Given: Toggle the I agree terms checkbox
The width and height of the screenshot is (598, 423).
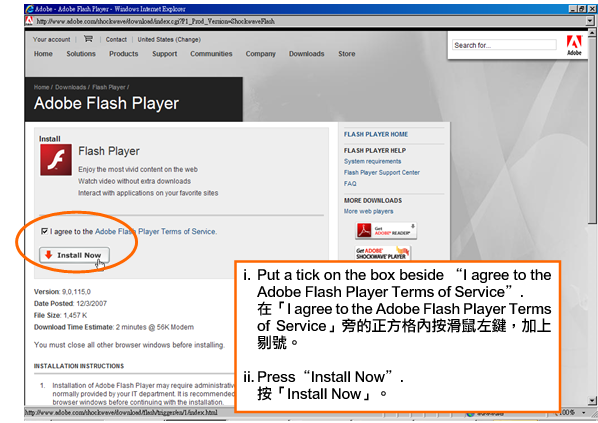Looking at the screenshot, I should pos(44,231).
